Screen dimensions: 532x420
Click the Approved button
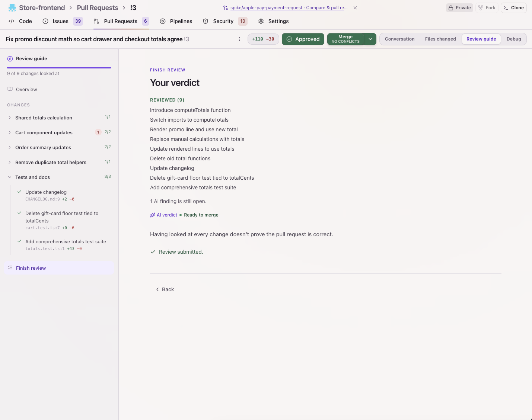(303, 39)
